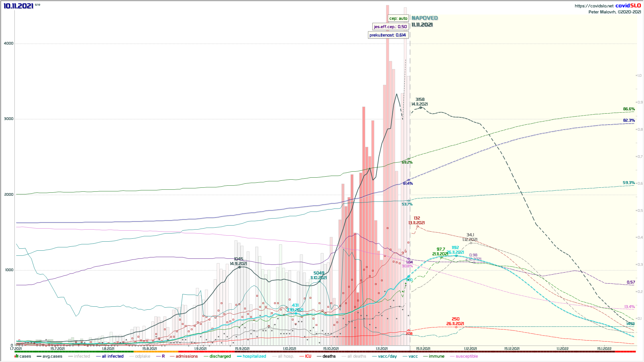Toggle the all infected legend entry
The width and height of the screenshot is (644, 362).
[x=112, y=356]
